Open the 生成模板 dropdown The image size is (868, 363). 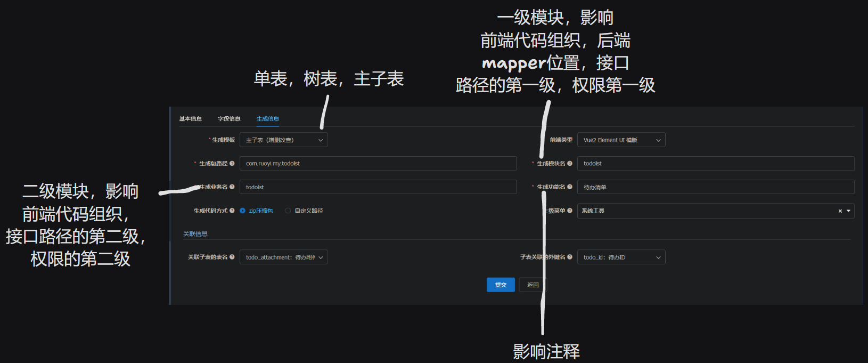point(283,140)
